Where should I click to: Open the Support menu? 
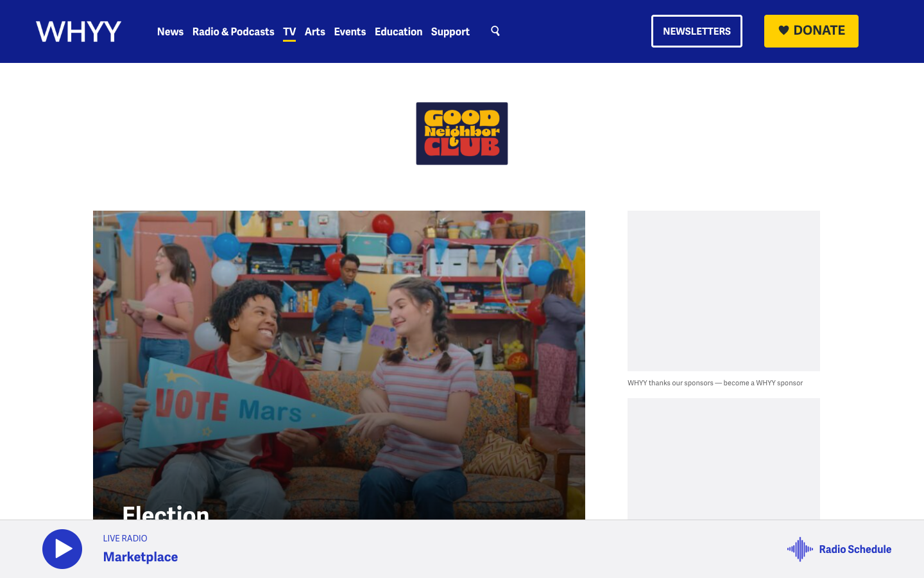pyautogui.click(x=450, y=31)
